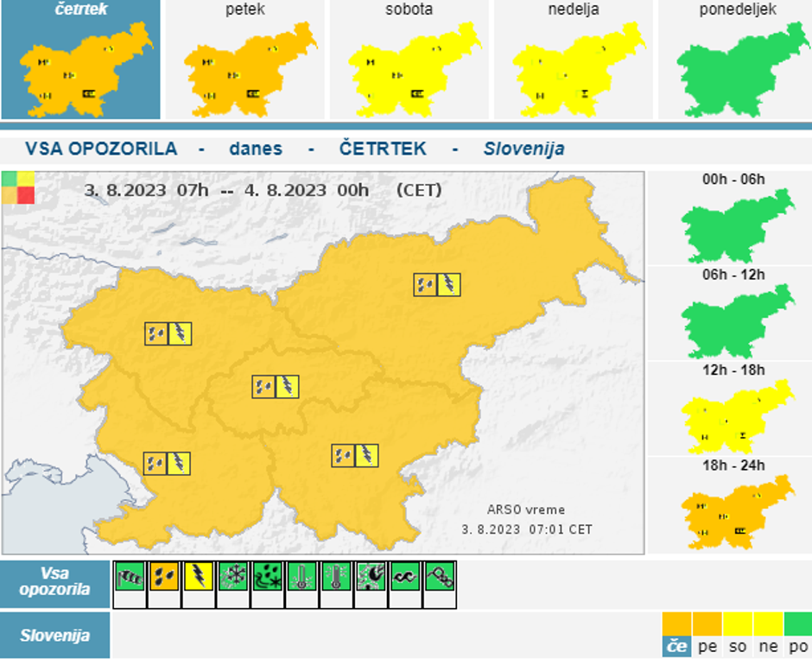Click the warning color legend on map corner
Viewport: 812px width, 665px height.
click(18, 187)
